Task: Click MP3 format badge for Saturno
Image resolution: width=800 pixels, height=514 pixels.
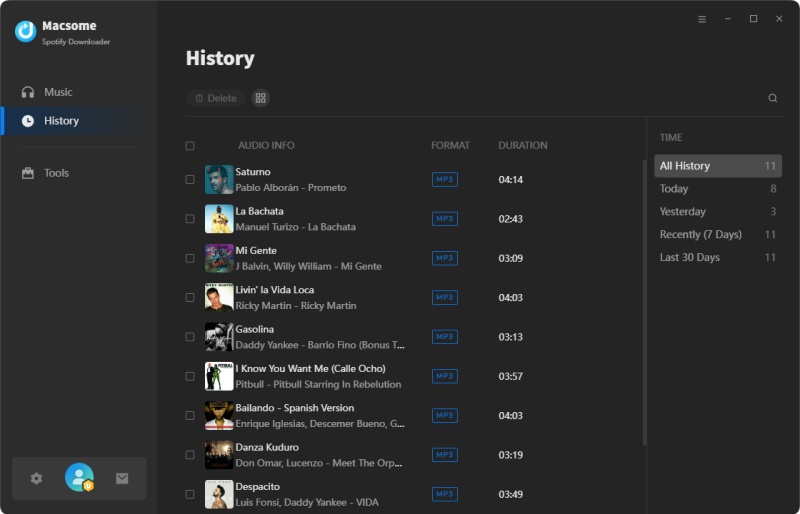Action: (444, 180)
